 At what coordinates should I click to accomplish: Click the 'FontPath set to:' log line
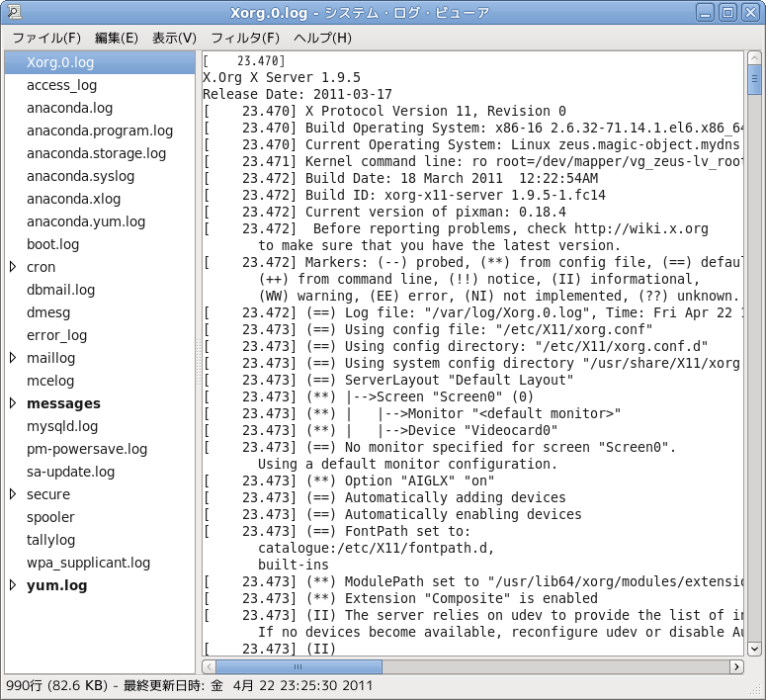337,532
